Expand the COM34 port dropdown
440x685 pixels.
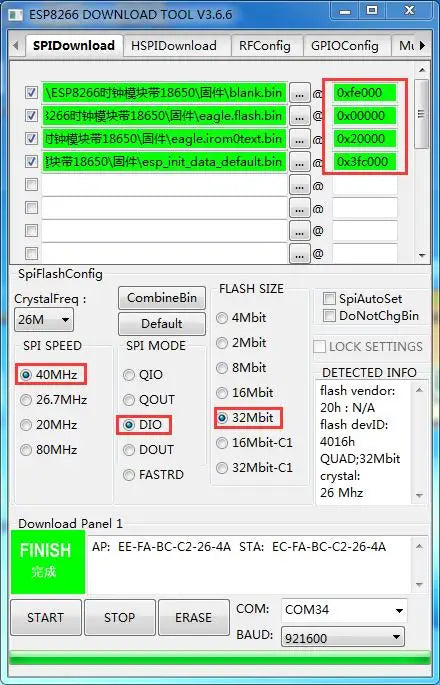(x=344, y=610)
